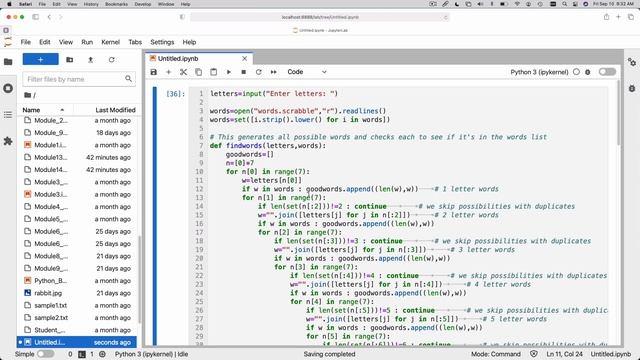Image resolution: width=640 pixels, height=360 pixels.
Task: Open the debugger bug icon in the toolbar
Action: point(588,72)
